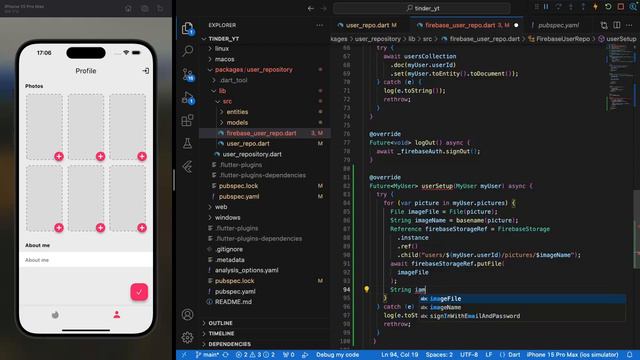Image resolution: width=640 pixels, height=360 pixels.
Task: Pause the debug session
Action: (x=546, y=7)
